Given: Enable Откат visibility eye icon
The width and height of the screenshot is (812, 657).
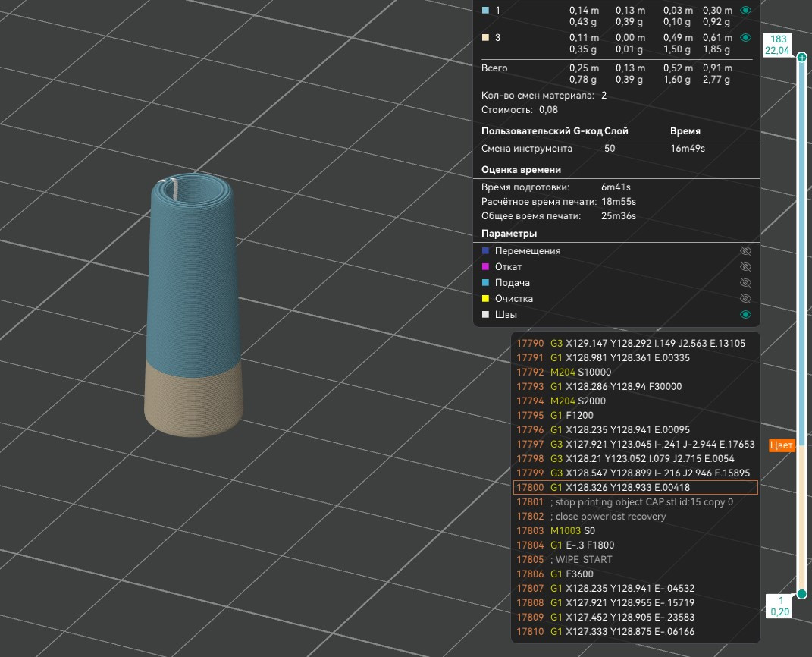Looking at the screenshot, I should click(x=745, y=267).
